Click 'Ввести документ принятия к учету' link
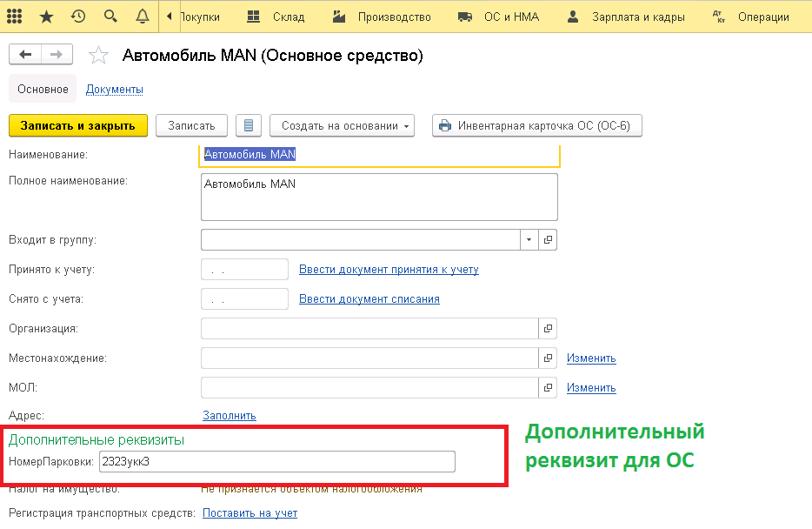 click(389, 270)
